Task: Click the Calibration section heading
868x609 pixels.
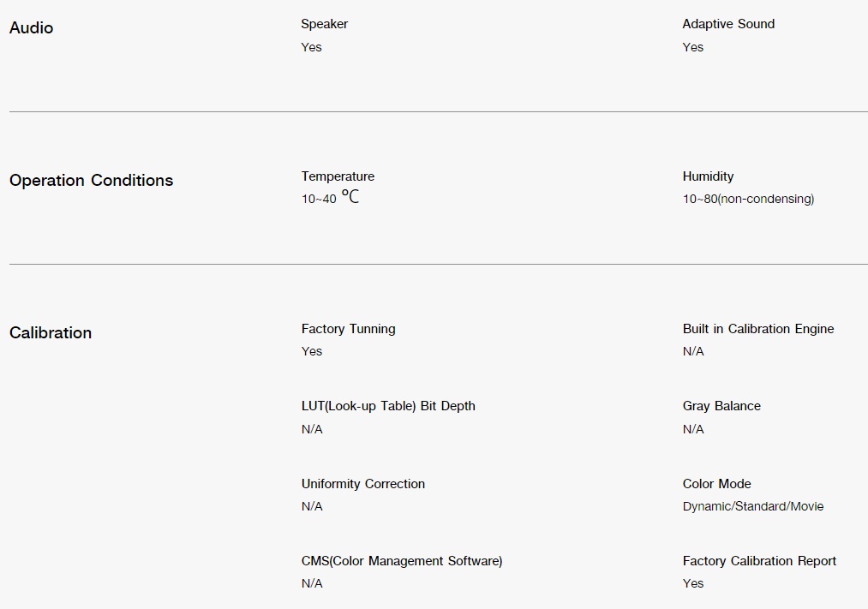Action: pos(51,333)
